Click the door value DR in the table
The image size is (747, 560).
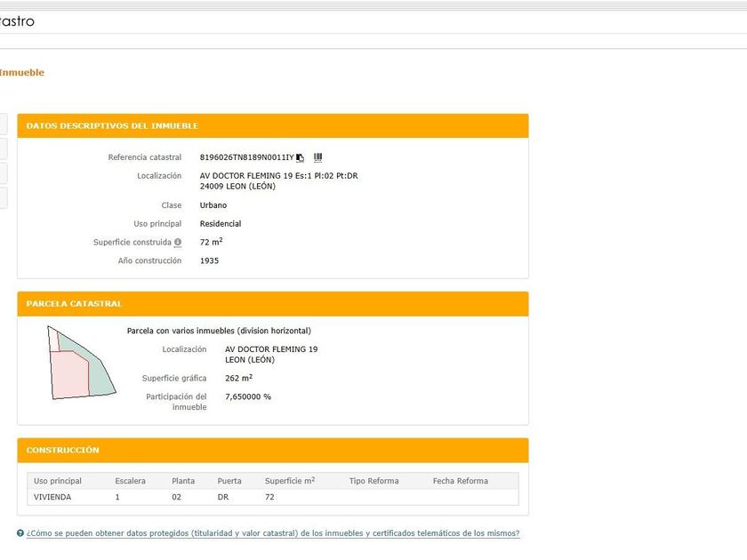coord(223,497)
